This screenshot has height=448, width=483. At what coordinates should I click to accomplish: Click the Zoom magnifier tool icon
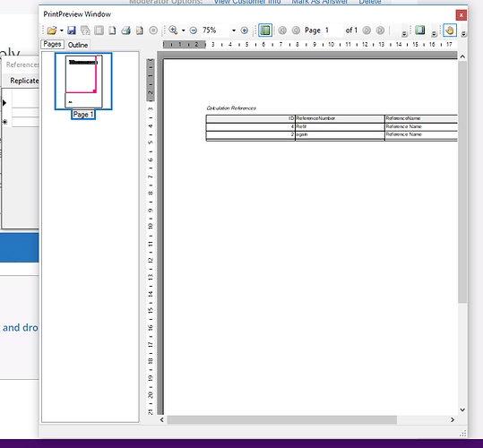pyautogui.click(x=173, y=30)
